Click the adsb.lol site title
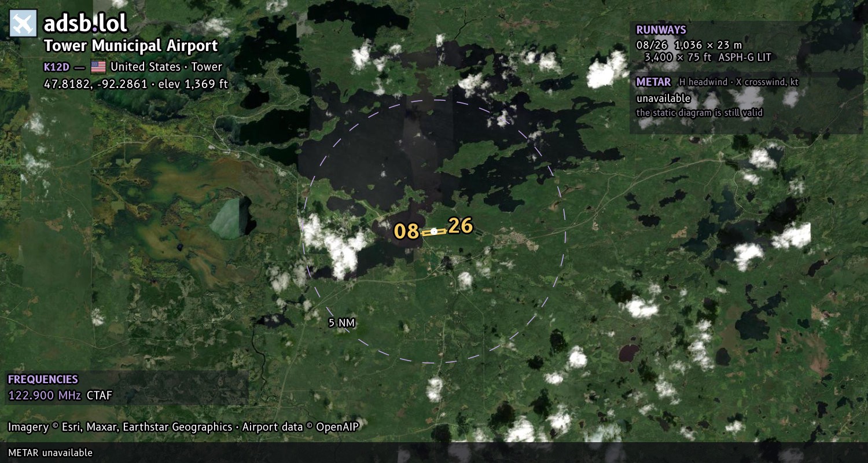The height and width of the screenshot is (463, 868). coord(86,23)
